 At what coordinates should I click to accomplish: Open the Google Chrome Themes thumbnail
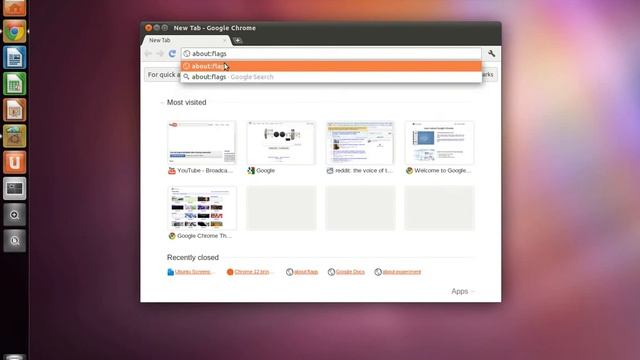point(202,208)
